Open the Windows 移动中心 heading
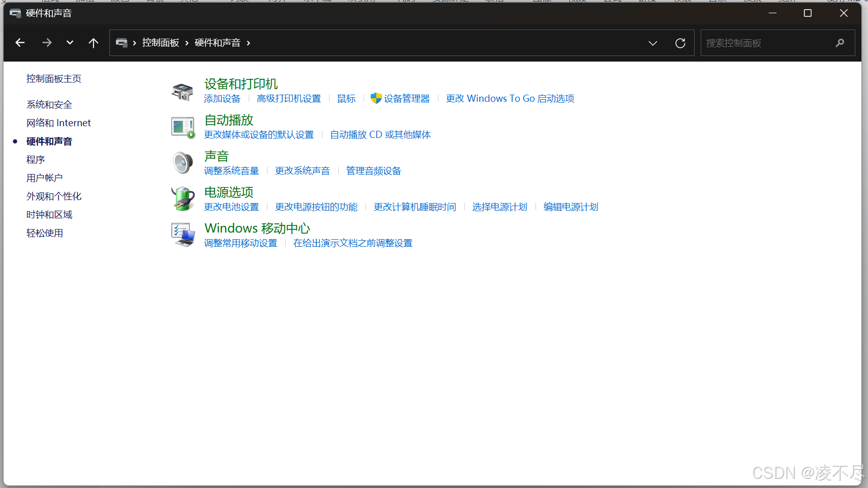Viewport: 868px width, 488px height. click(257, 228)
